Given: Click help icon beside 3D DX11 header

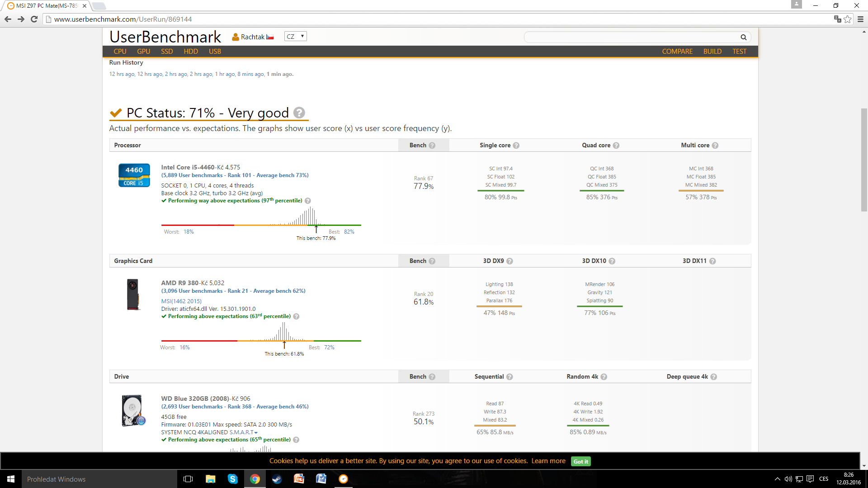Looking at the screenshot, I should point(712,261).
